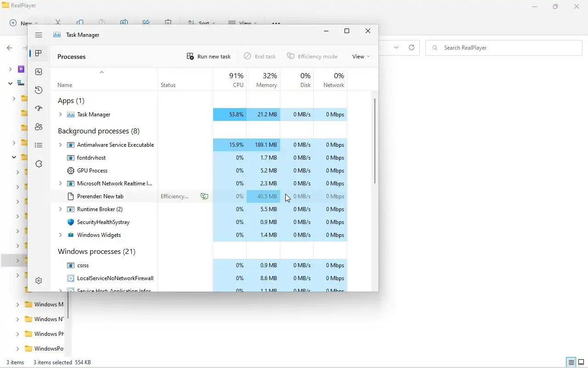The image size is (588, 368).
Task: Click the Antimalware Service Executable icon
Action: point(70,145)
